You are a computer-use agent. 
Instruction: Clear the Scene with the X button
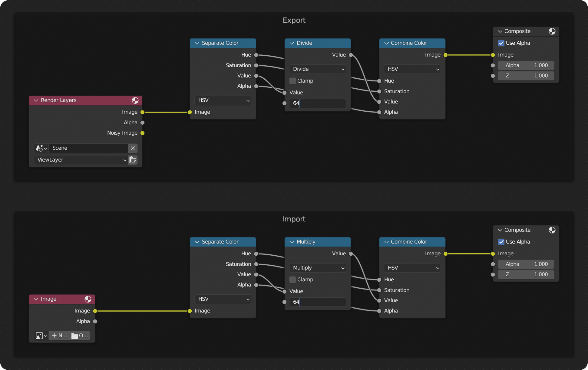pyautogui.click(x=133, y=148)
